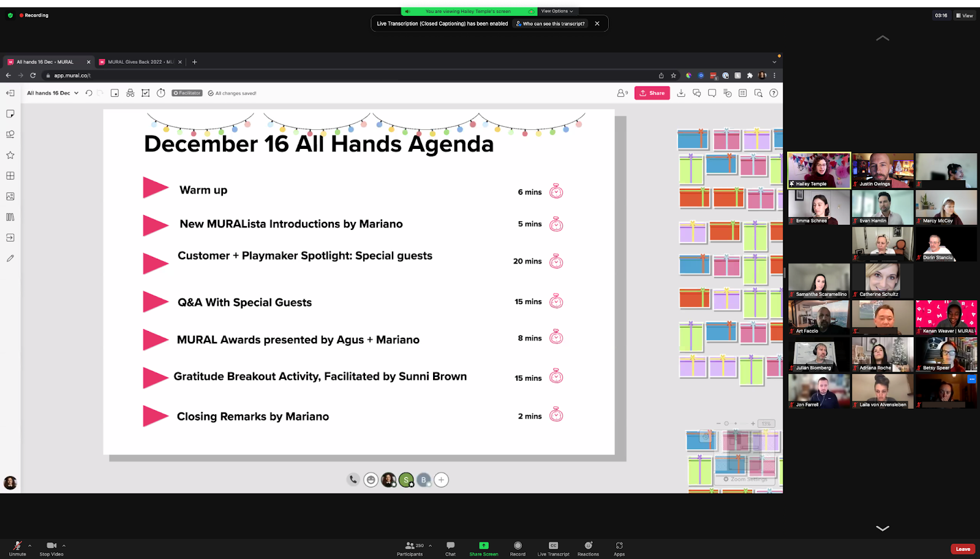Open the outline panel icon
The width and height of the screenshot is (980, 559).
743,93
